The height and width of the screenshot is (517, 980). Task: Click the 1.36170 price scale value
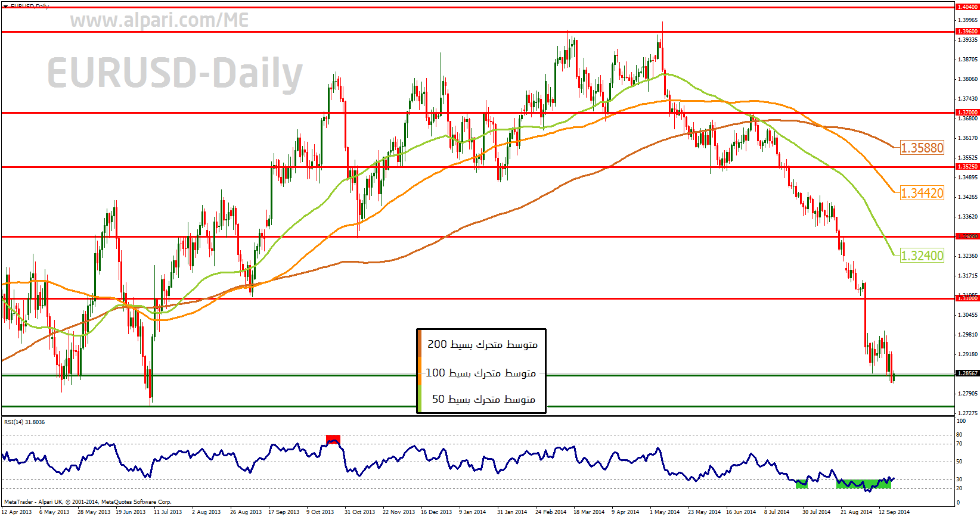click(967, 138)
